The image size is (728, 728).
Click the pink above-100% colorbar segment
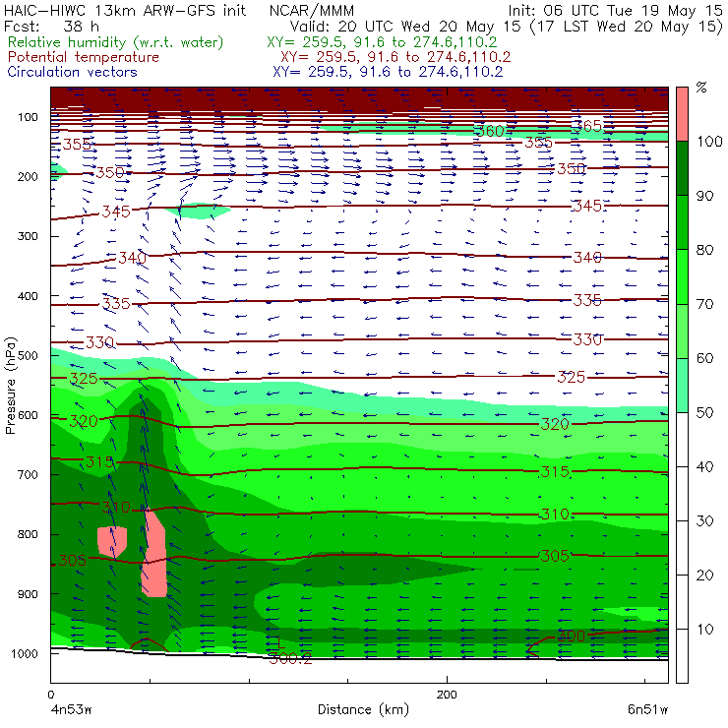click(x=682, y=114)
